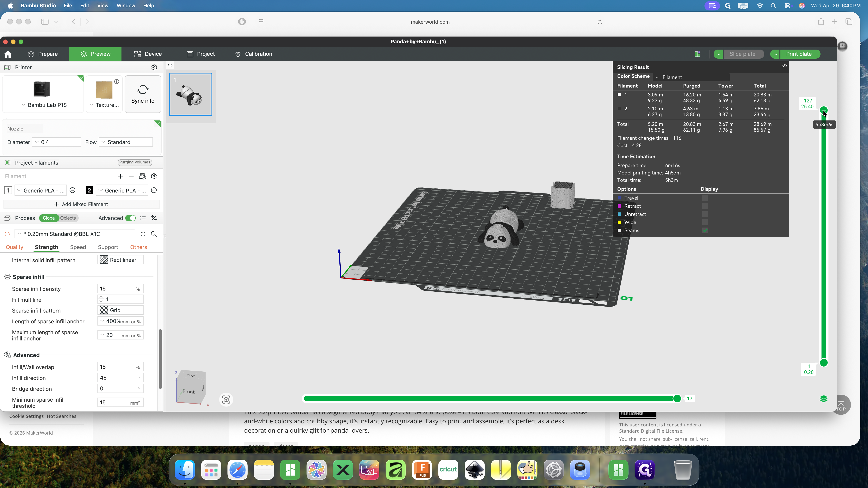The image size is (868, 488).
Task: Reset modified process preset arrow icon
Action: (x=7, y=234)
